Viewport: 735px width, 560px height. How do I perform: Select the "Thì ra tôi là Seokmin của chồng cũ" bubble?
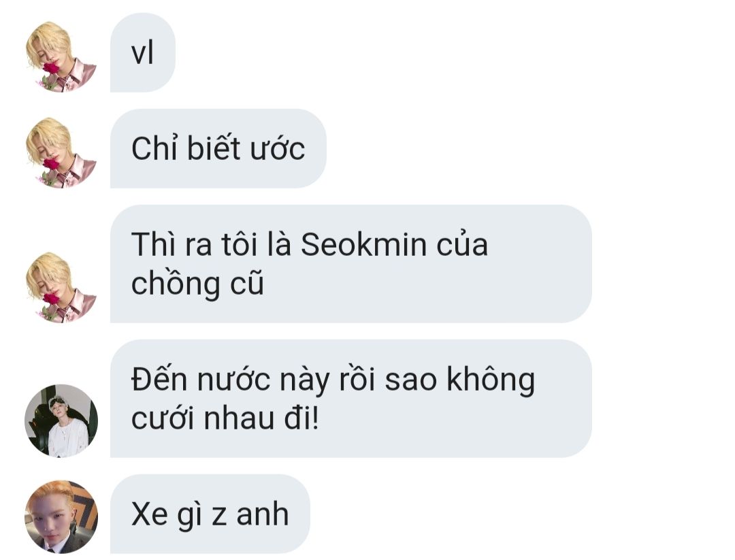[x=351, y=264]
